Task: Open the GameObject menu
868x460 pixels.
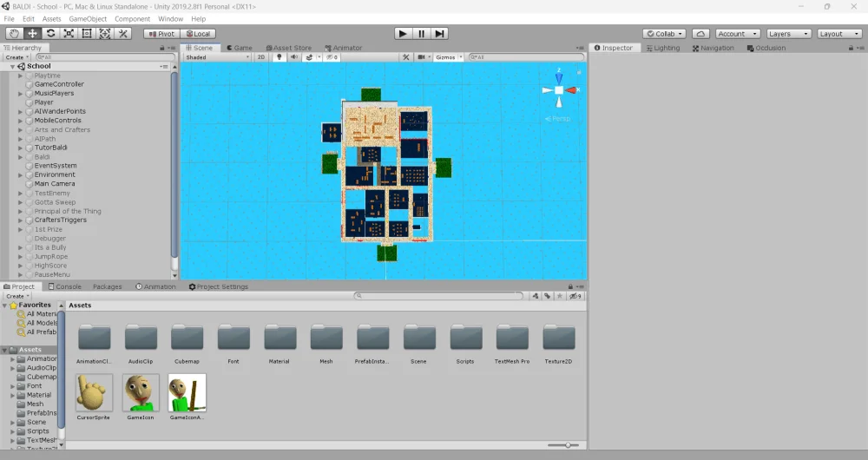Action: pos(88,19)
